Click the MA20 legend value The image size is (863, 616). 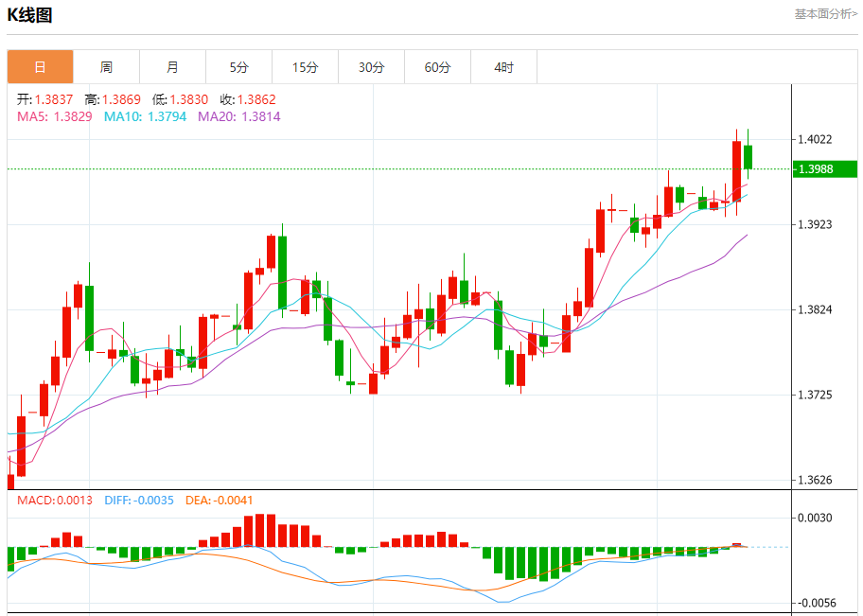(238, 116)
